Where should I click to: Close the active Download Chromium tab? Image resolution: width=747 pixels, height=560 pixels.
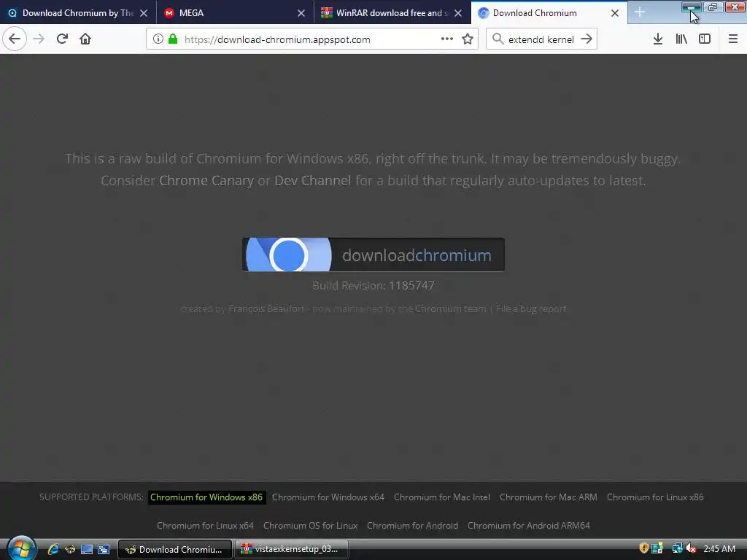[x=615, y=13]
